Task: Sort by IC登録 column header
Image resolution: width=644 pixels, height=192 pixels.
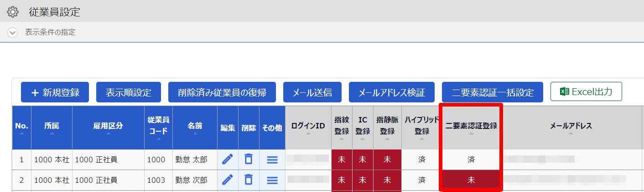Action: point(363,128)
